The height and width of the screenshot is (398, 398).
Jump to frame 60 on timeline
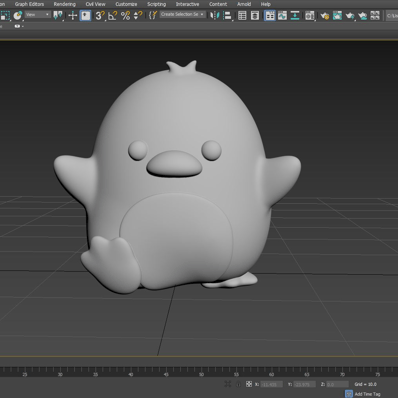coord(272,374)
